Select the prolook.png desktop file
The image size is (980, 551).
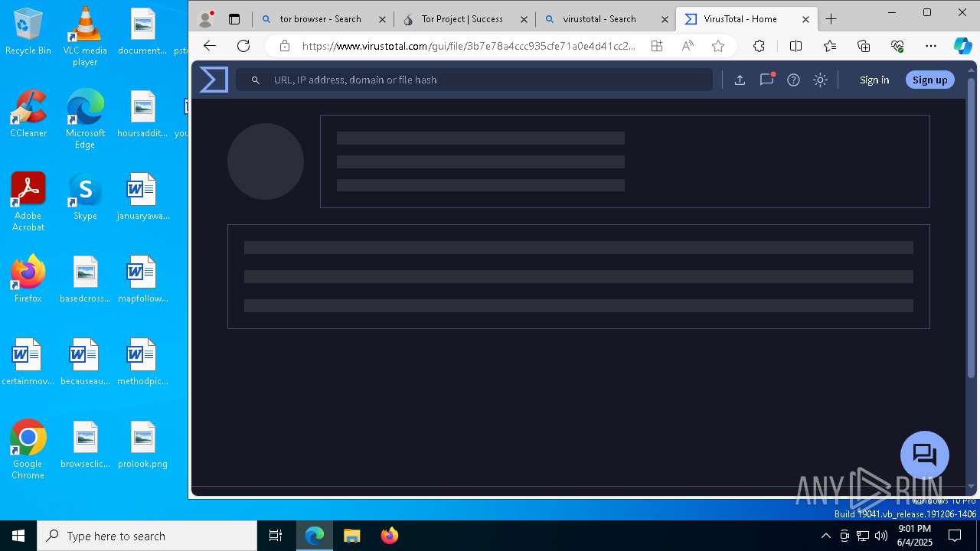coord(142,445)
